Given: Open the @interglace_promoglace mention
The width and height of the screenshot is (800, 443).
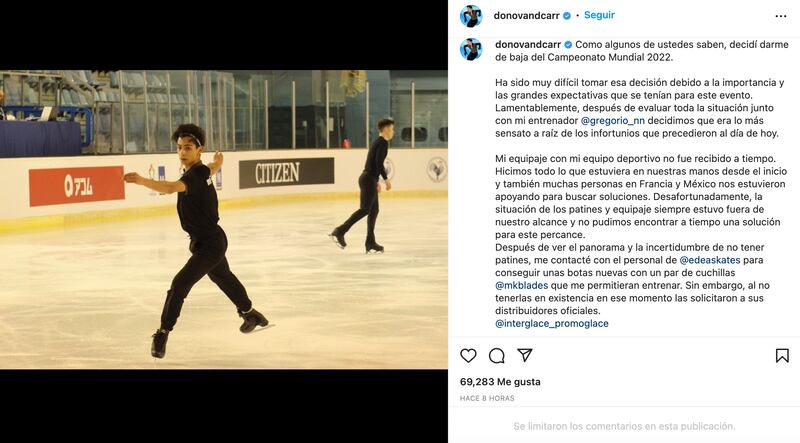Looking at the screenshot, I should coord(552,324).
